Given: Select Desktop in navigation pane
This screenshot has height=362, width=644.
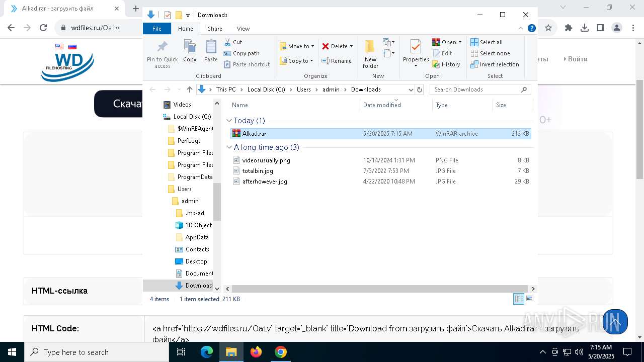Looking at the screenshot, I should pos(191,261).
